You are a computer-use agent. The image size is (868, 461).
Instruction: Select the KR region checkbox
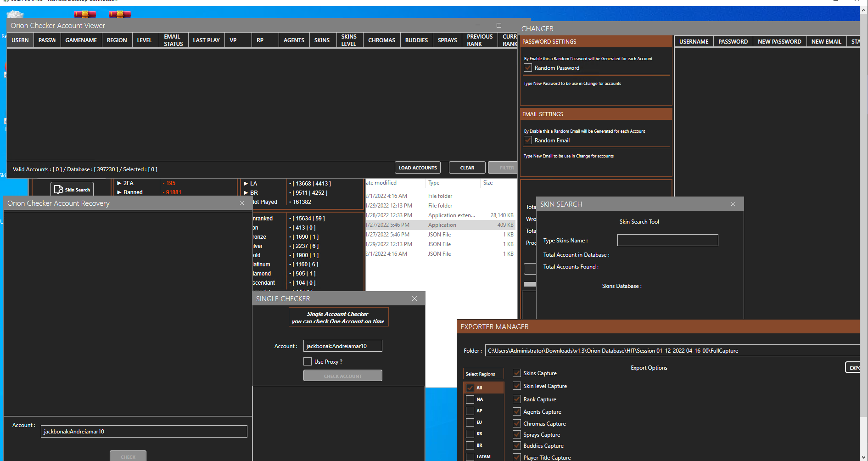pos(470,433)
